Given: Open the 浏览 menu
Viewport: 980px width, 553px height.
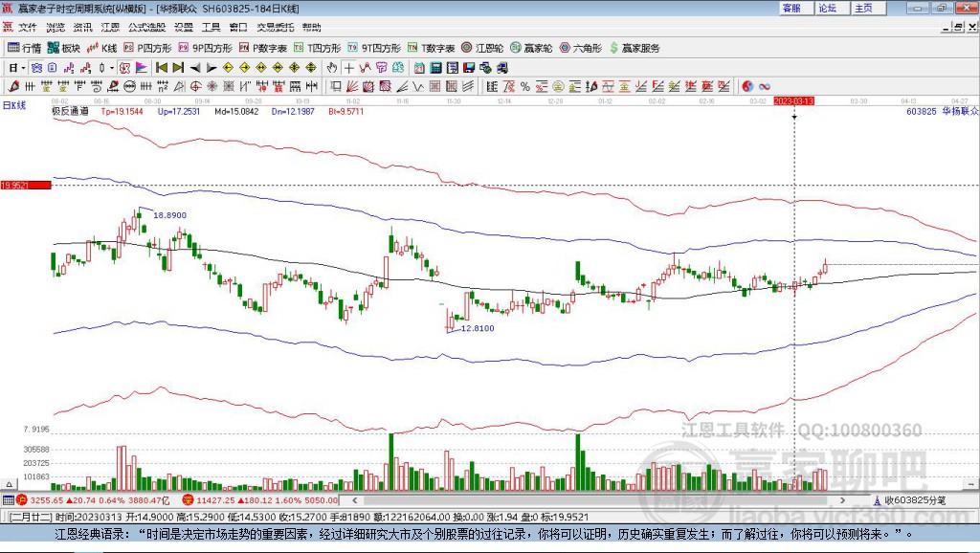Looking at the screenshot, I should coord(55,27).
